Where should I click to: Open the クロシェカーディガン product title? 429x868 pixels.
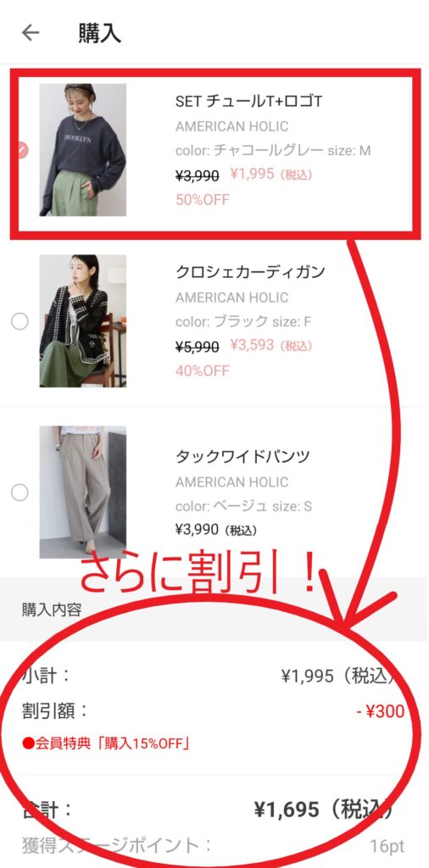click(x=250, y=272)
